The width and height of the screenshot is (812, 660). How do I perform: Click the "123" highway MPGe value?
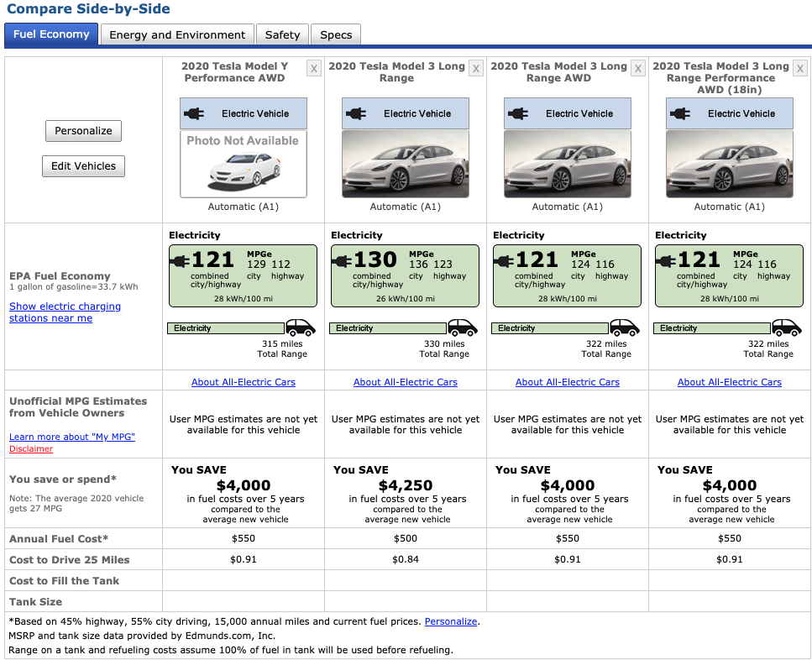443,264
